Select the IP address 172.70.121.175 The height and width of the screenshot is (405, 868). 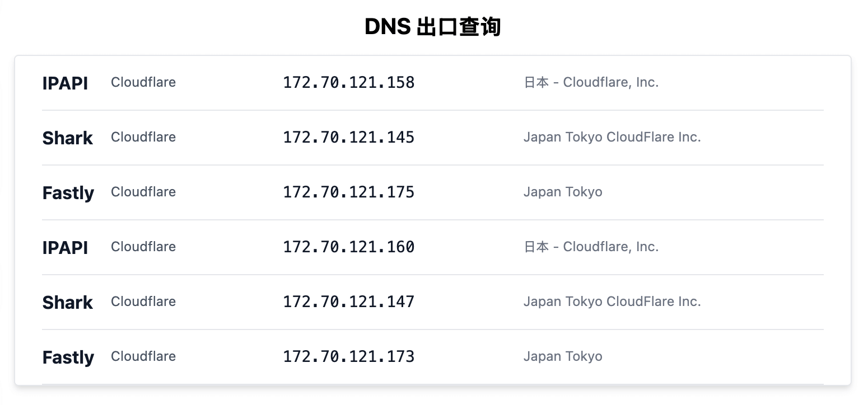pyautogui.click(x=348, y=192)
